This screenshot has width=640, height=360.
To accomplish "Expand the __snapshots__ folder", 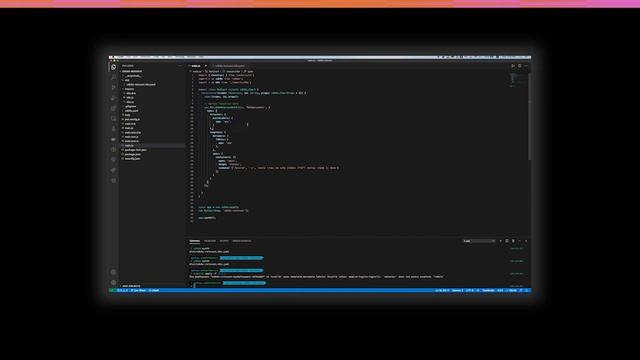I will (133, 76).
